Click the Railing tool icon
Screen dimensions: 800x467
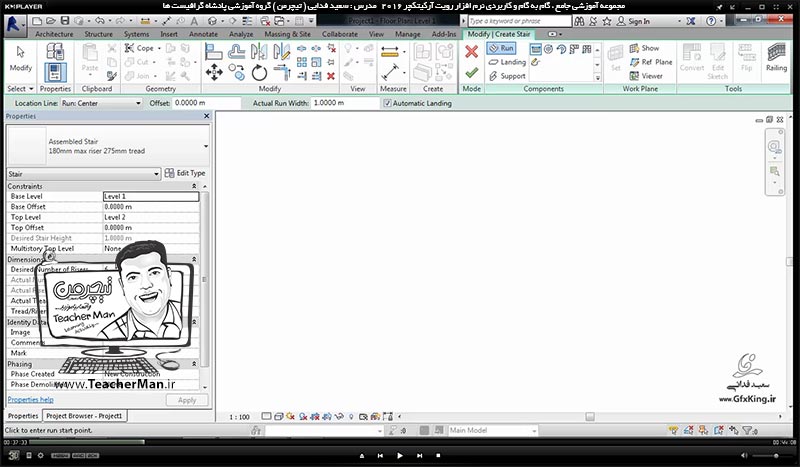click(776, 57)
